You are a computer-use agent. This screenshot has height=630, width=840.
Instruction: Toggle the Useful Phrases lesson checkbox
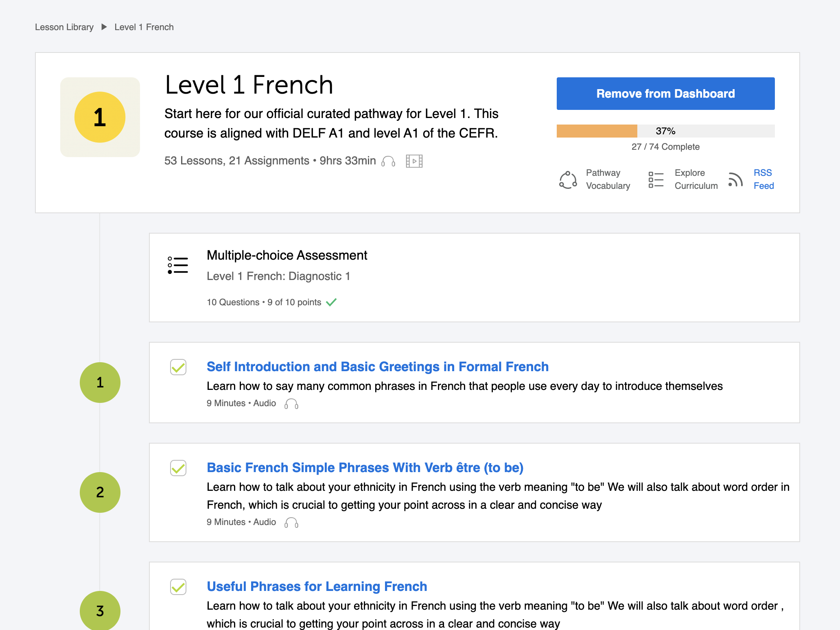(178, 587)
